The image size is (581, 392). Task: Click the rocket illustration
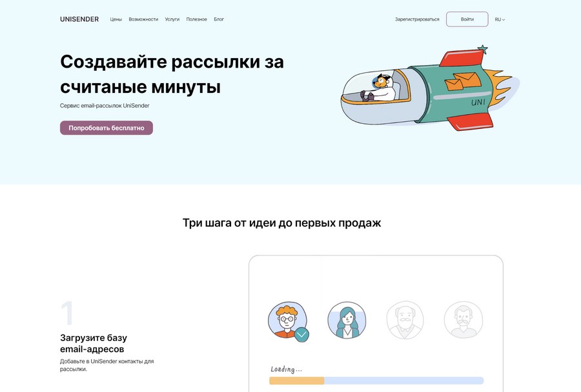click(429, 90)
